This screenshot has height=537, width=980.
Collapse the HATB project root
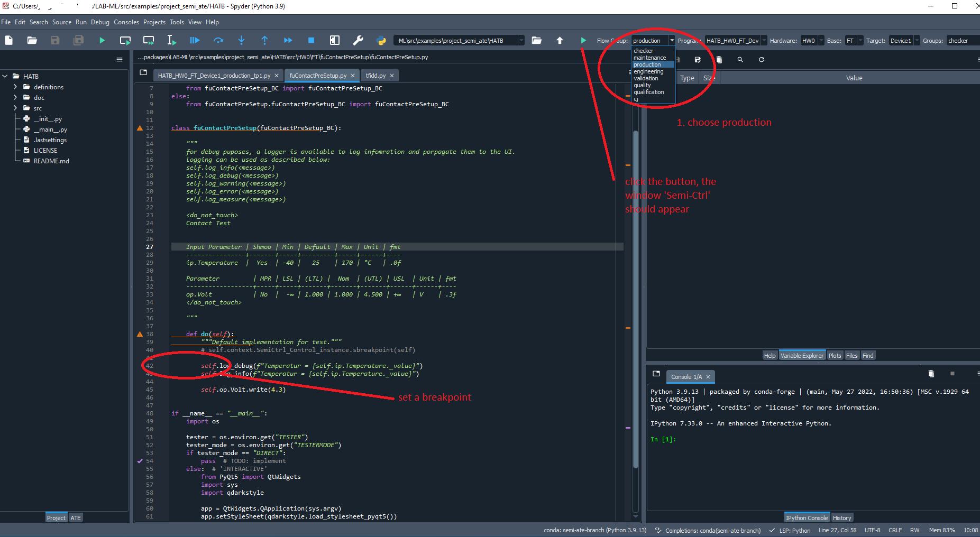[x=5, y=76]
